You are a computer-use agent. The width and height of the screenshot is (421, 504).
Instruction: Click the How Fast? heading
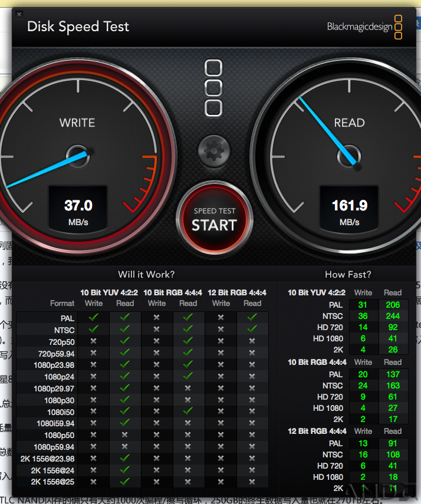point(348,275)
